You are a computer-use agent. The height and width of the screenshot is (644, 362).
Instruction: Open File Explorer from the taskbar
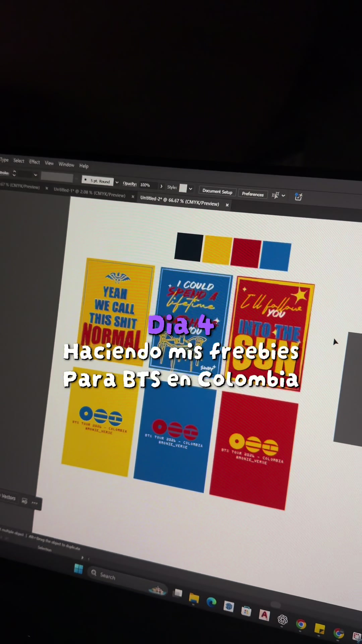tap(194, 598)
